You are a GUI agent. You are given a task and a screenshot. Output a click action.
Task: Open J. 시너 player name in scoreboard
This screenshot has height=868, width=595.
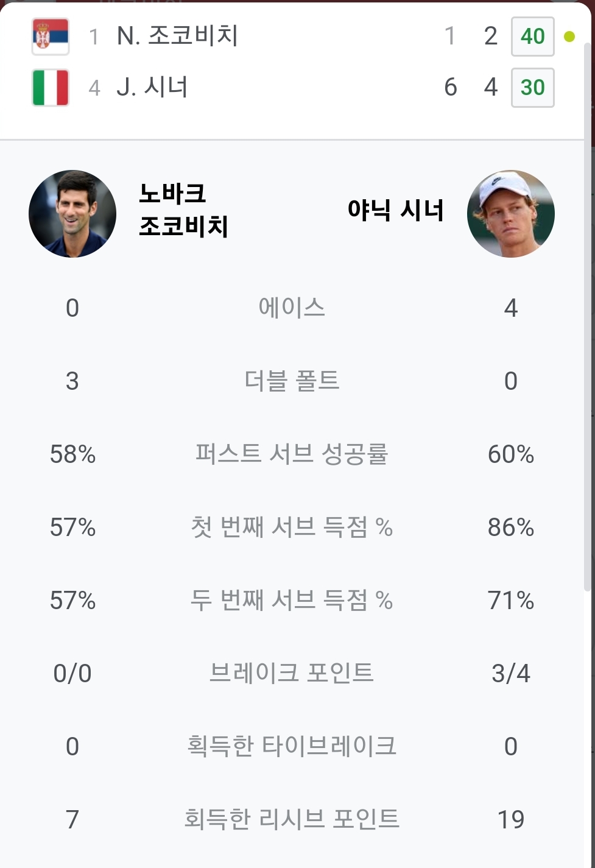pos(152,88)
